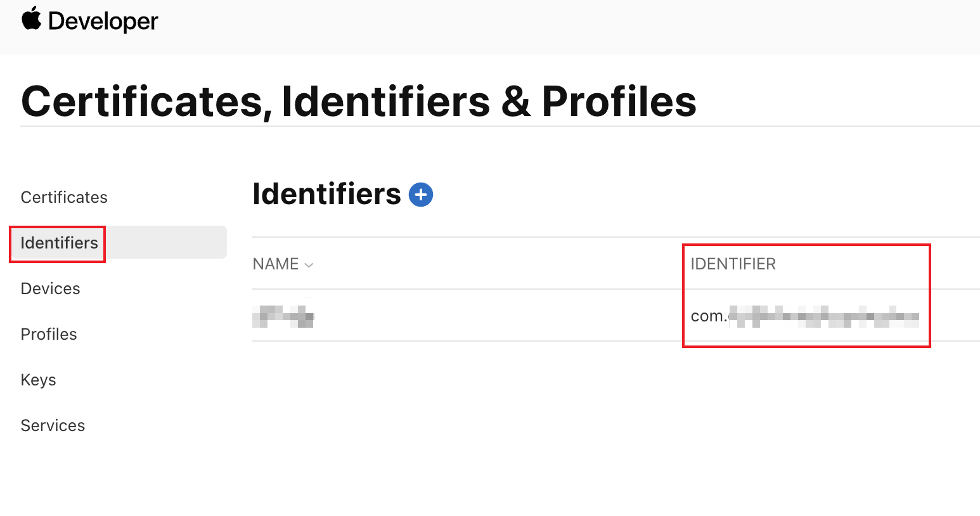This screenshot has height=516, width=980.
Task: Click the Developer text link at top
Action: pos(103,22)
